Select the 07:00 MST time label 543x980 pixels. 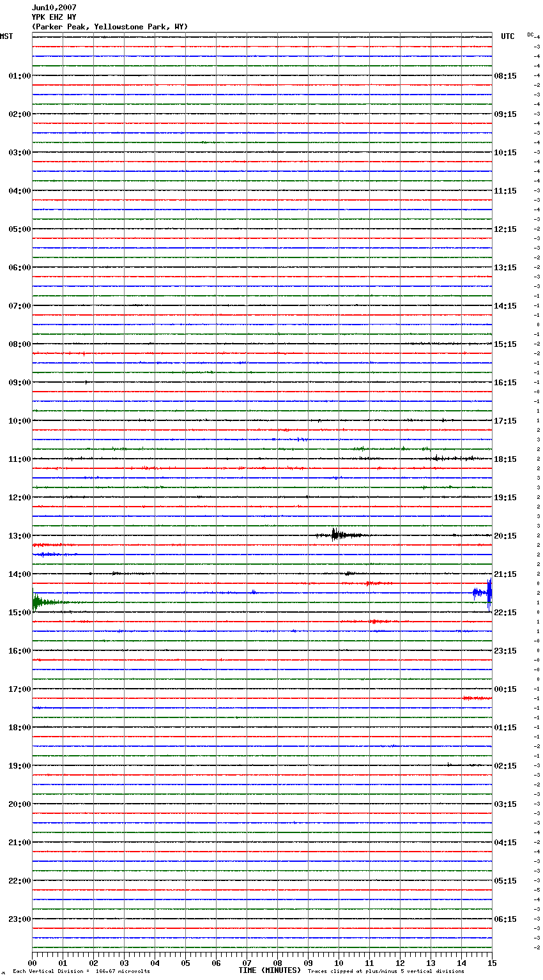[x=20, y=306]
